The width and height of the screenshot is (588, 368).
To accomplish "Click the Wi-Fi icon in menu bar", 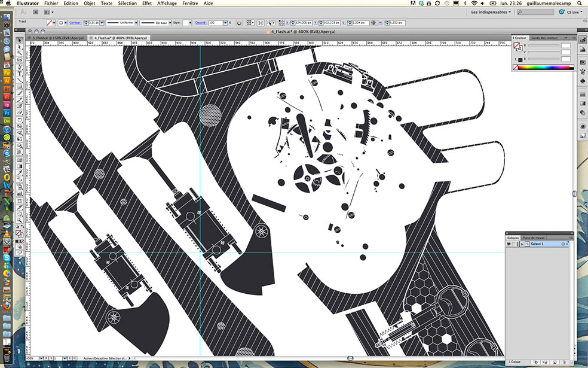I will pyautogui.click(x=474, y=4).
